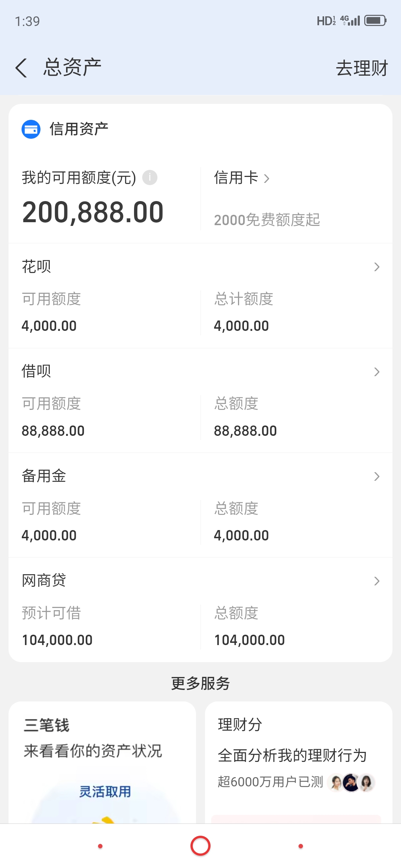The image size is (401, 868).
Task: Tap the blue 信用资产 card icon
Action: [x=31, y=129]
